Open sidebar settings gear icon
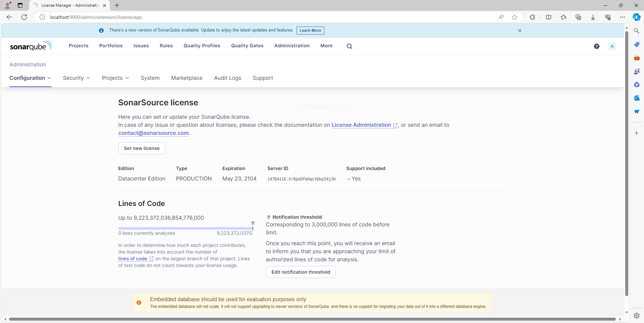 pyautogui.click(x=636, y=316)
